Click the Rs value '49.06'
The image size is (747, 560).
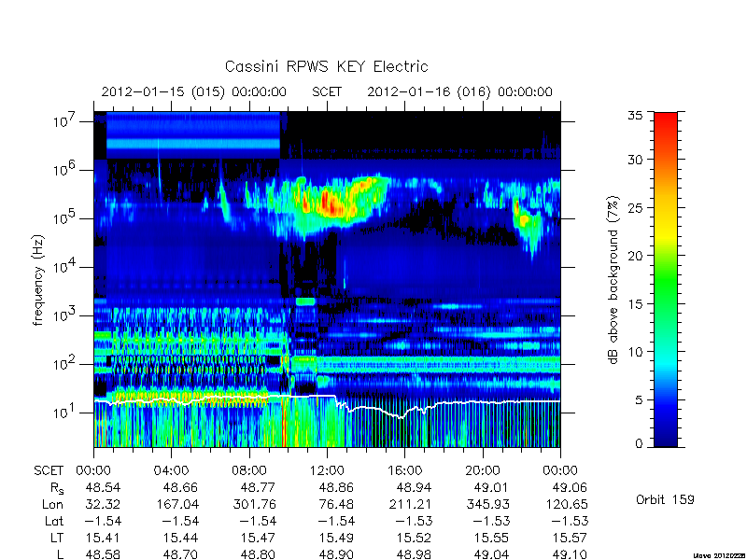click(570, 487)
